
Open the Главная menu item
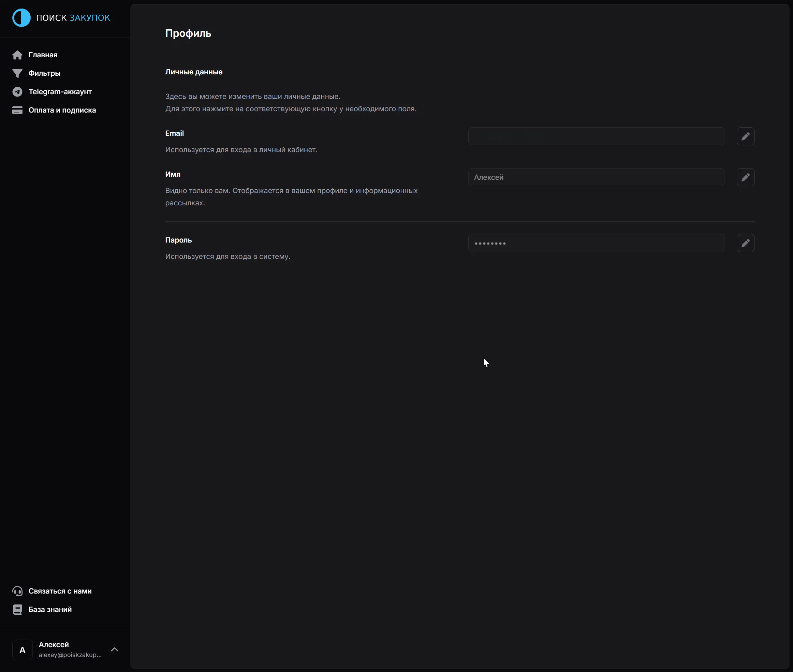(x=43, y=55)
